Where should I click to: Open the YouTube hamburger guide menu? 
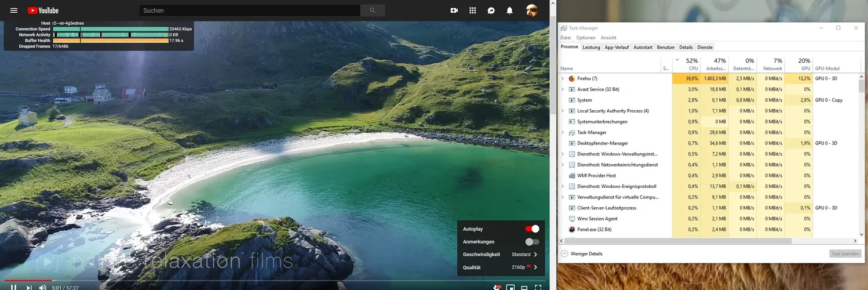tap(14, 10)
